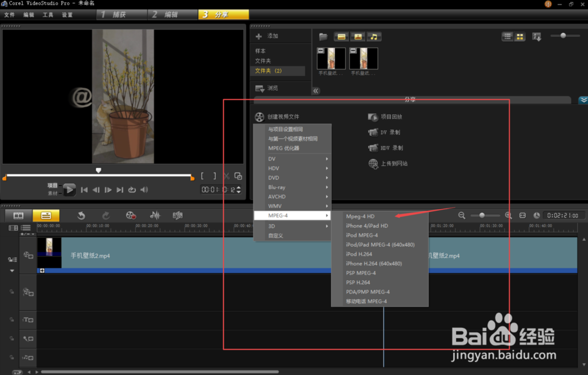Screen dimensions: 588x375
Task: Expand the HDV submenu
Action: coord(292,168)
